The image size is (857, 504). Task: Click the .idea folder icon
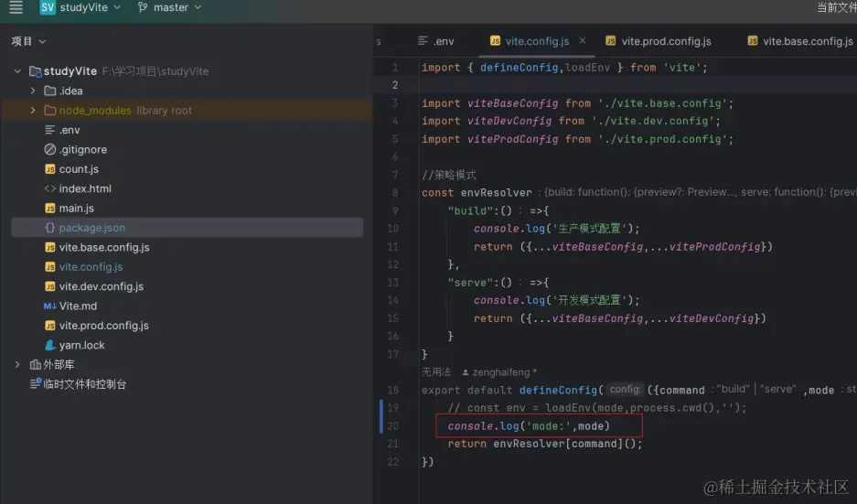[49, 91]
